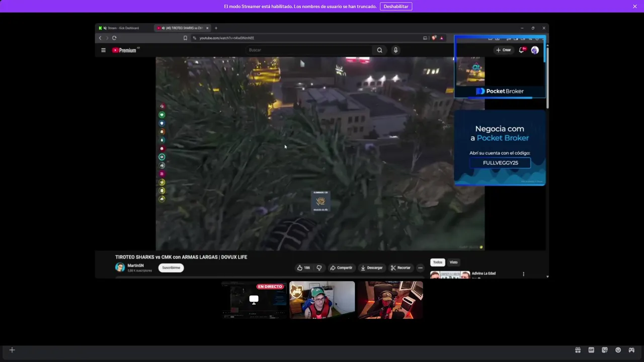Viewport: 644px width, 362px height.
Task: Open the Adivina La Edad recommended video
Action: tap(484, 274)
